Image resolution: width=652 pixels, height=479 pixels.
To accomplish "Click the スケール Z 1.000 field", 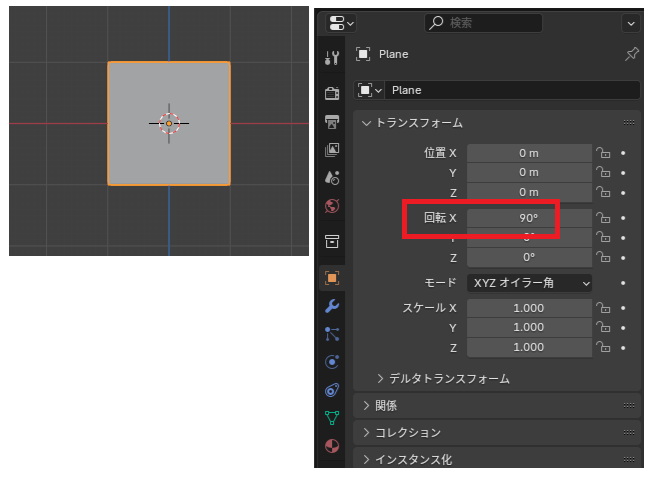I will point(529,348).
